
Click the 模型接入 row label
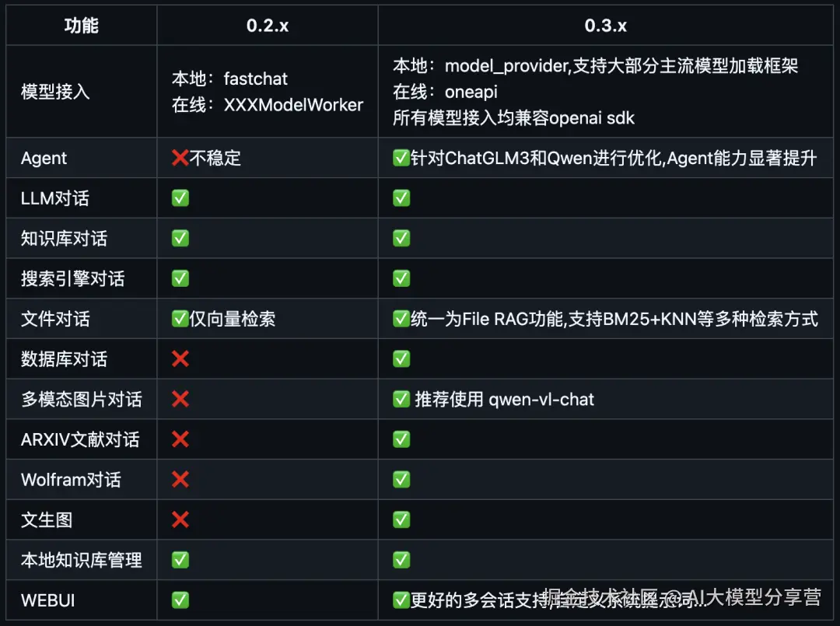(55, 92)
